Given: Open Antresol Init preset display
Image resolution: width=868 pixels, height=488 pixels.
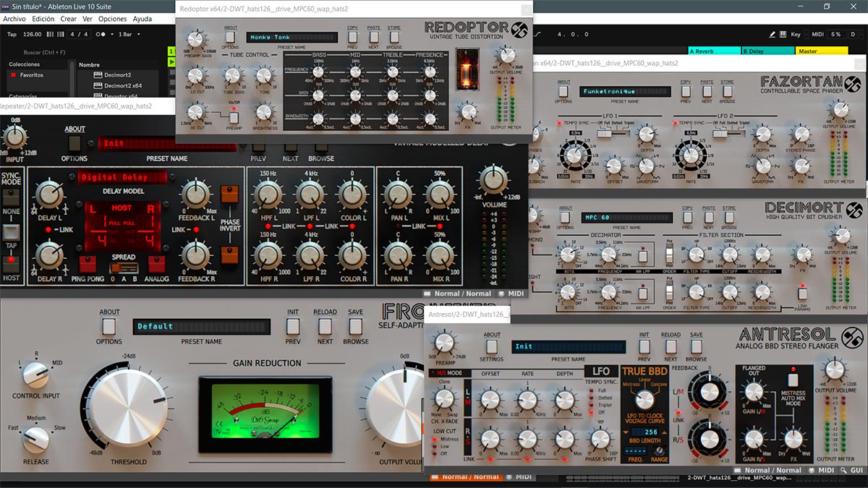Looking at the screenshot, I should [x=569, y=347].
